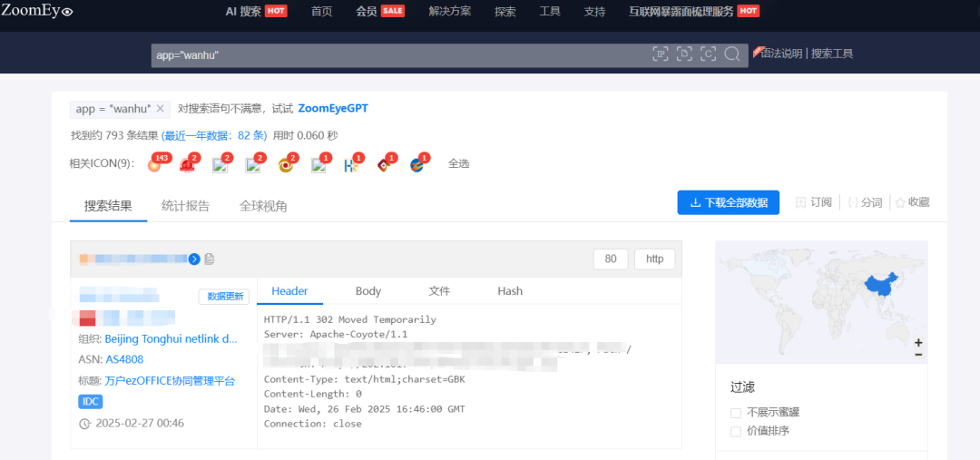Image resolution: width=980 pixels, height=460 pixels.
Task: Remove the app = "wanhu" filter tag
Action: (160, 109)
